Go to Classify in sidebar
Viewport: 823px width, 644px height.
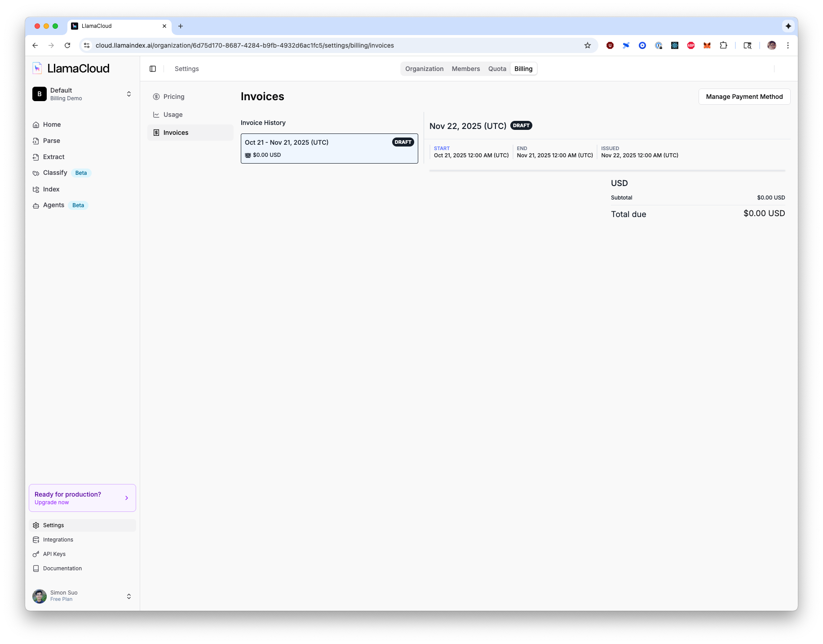(55, 173)
